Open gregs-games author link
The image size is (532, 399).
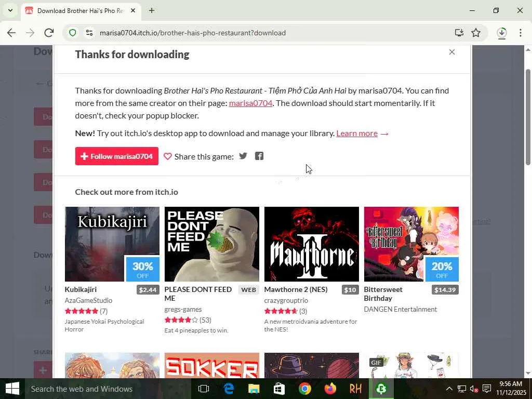pos(183,310)
